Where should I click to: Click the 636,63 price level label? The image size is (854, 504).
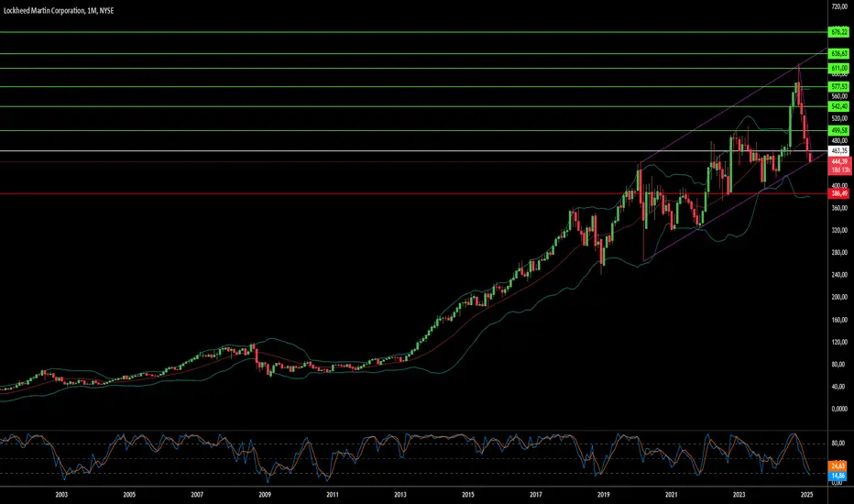click(838, 53)
